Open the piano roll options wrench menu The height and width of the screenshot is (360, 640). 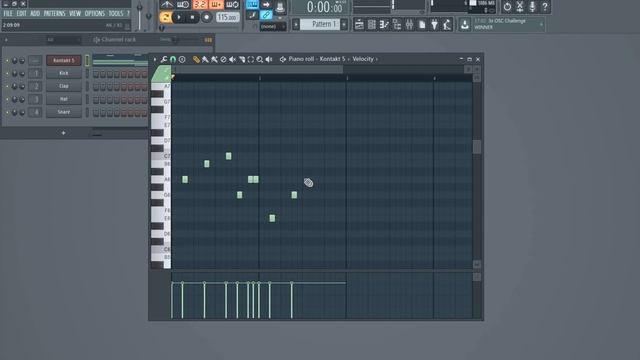tap(164, 60)
